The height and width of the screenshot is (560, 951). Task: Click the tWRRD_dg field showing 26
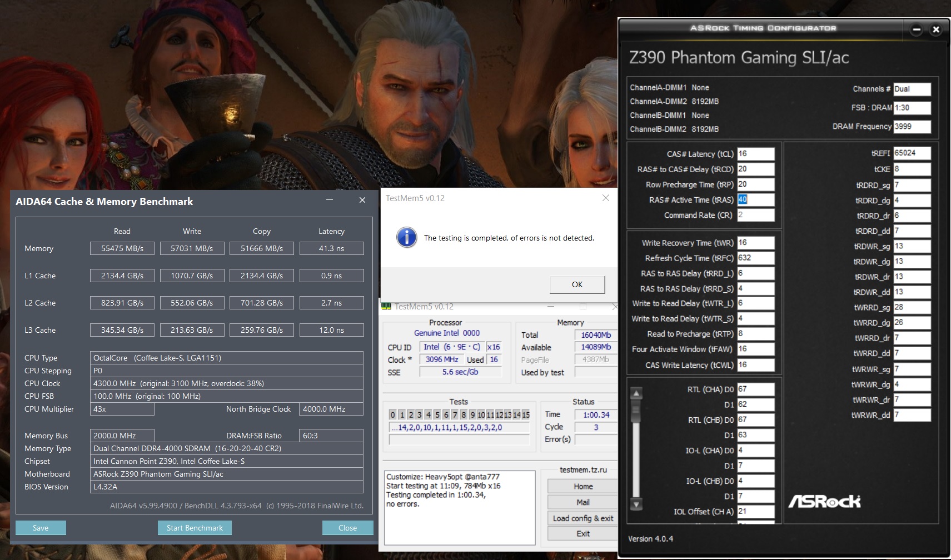(912, 322)
